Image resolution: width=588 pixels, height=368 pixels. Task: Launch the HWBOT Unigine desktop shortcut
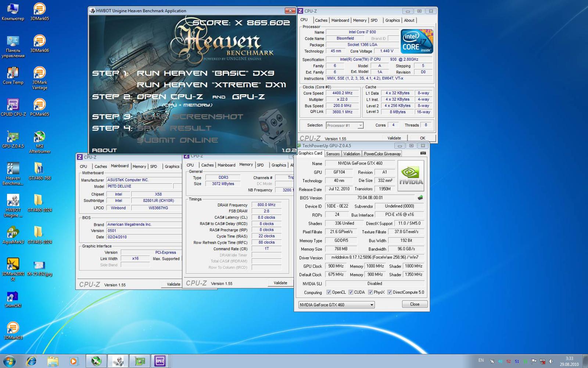click(x=13, y=206)
